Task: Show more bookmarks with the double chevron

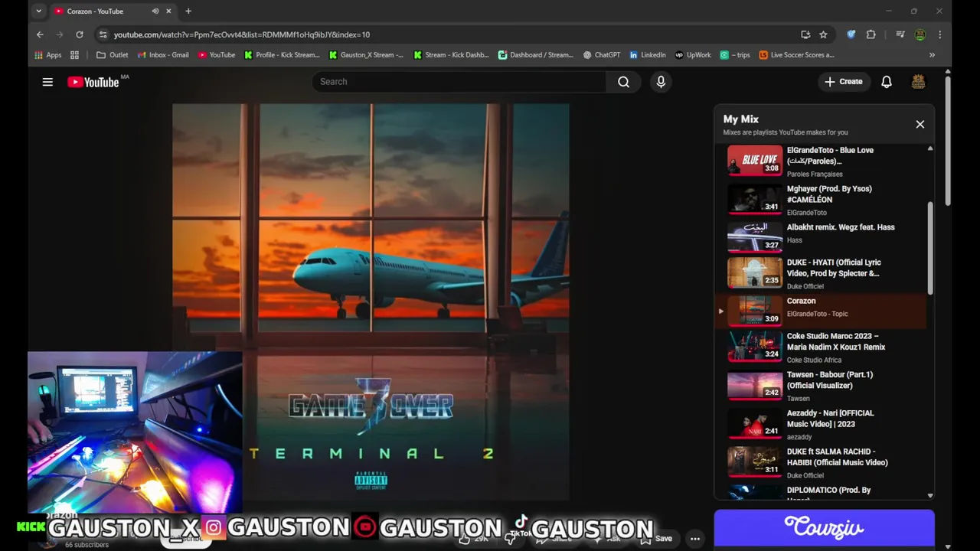Action: (x=932, y=55)
